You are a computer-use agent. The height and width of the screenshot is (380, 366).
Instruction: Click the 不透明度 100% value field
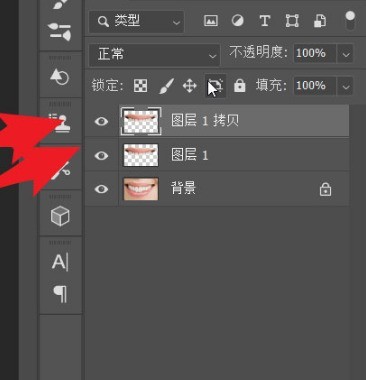click(x=315, y=53)
